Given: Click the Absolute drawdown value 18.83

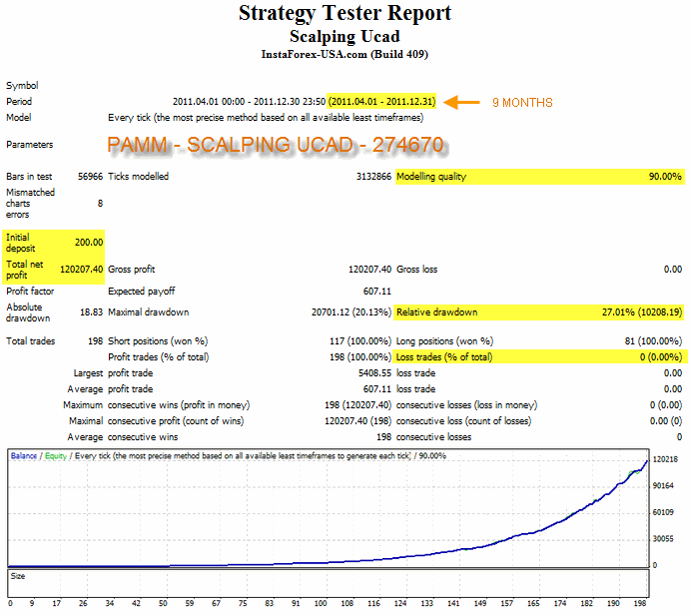Looking at the screenshot, I should tap(91, 312).
